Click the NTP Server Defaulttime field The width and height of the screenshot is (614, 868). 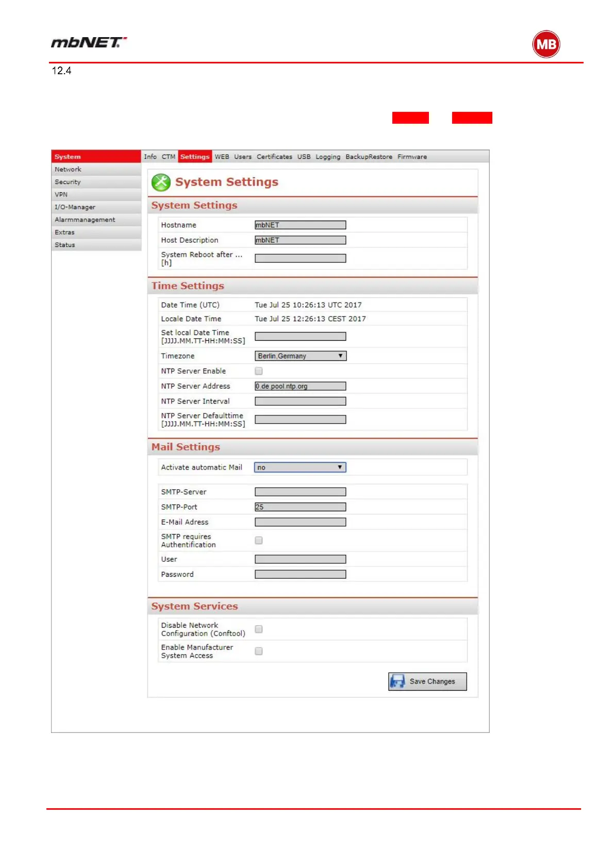tap(301, 420)
